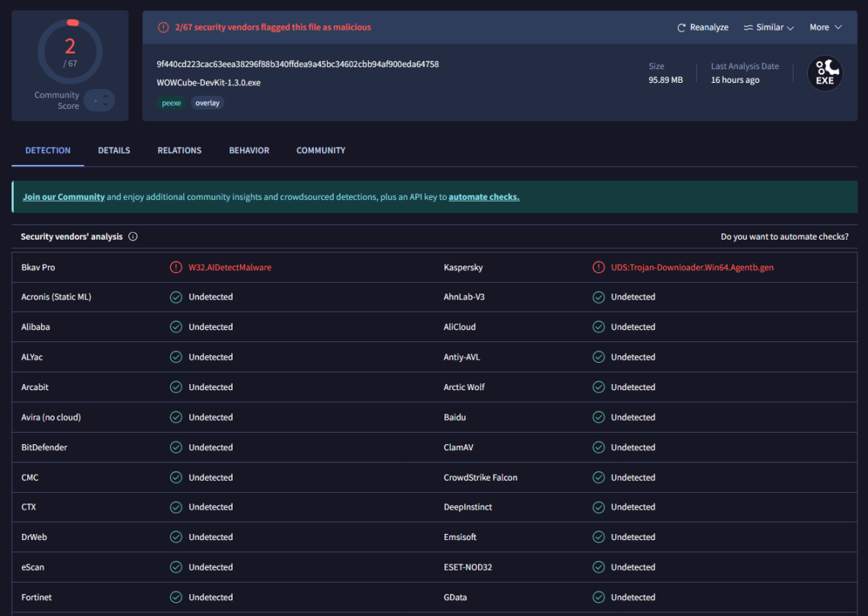Click the Undetected result for GData
This screenshot has width=868, height=616.
(x=632, y=597)
